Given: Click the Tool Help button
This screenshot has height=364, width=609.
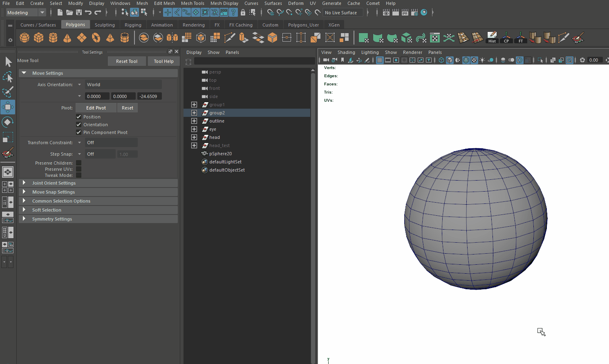Looking at the screenshot, I should tap(163, 61).
